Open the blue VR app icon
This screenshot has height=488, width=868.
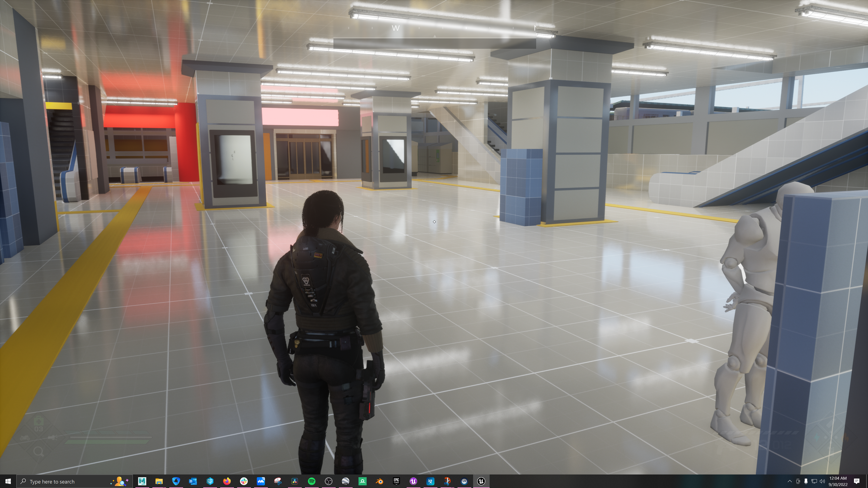click(x=464, y=481)
